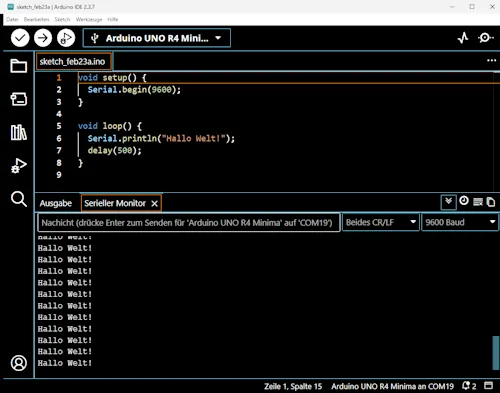Click the Verify sketch checkmark button

(20, 38)
